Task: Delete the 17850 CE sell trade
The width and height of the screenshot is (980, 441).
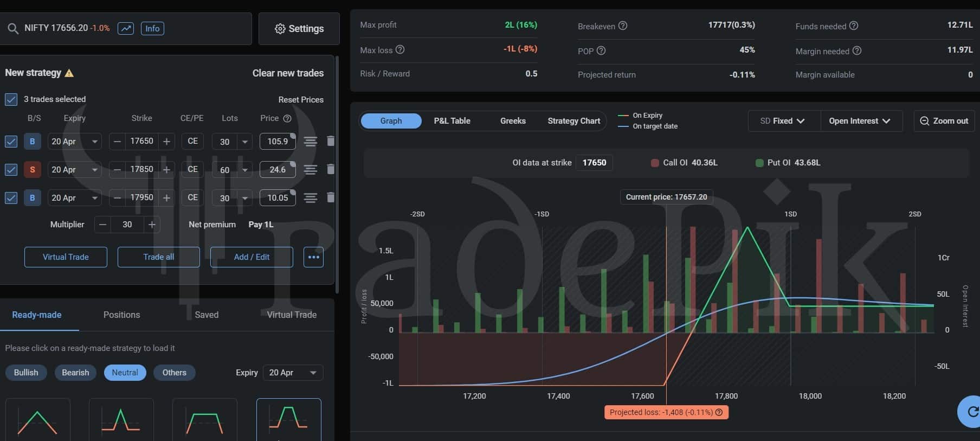Action: [330, 169]
